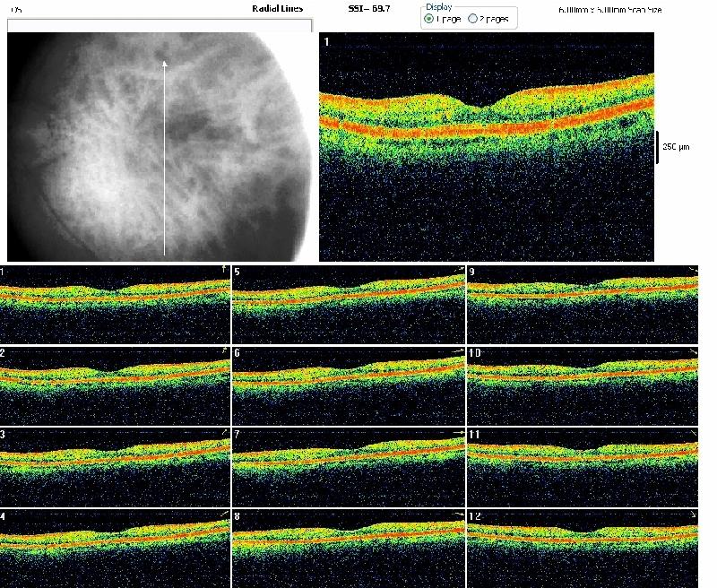
Task: Click the direction arrow icon on scan 9
Action: pos(693,269)
